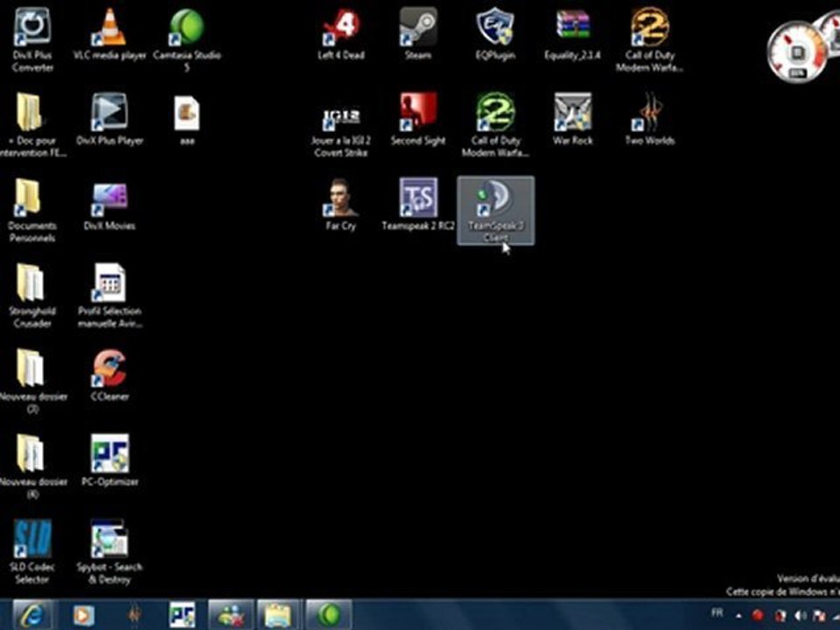840x630 pixels.
Task: Select the Stronghold Crusader folder
Action: coord(32,295)
